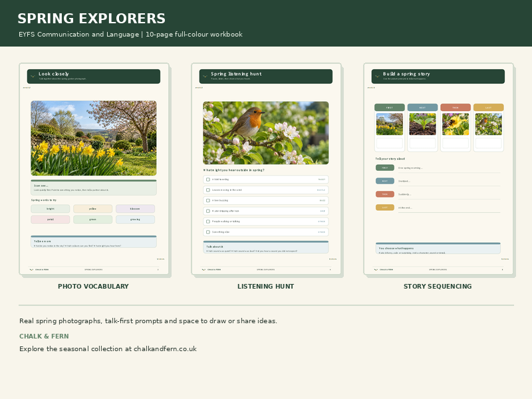Click 'What might you hear outside in spring?' heading

click(234, 170)
